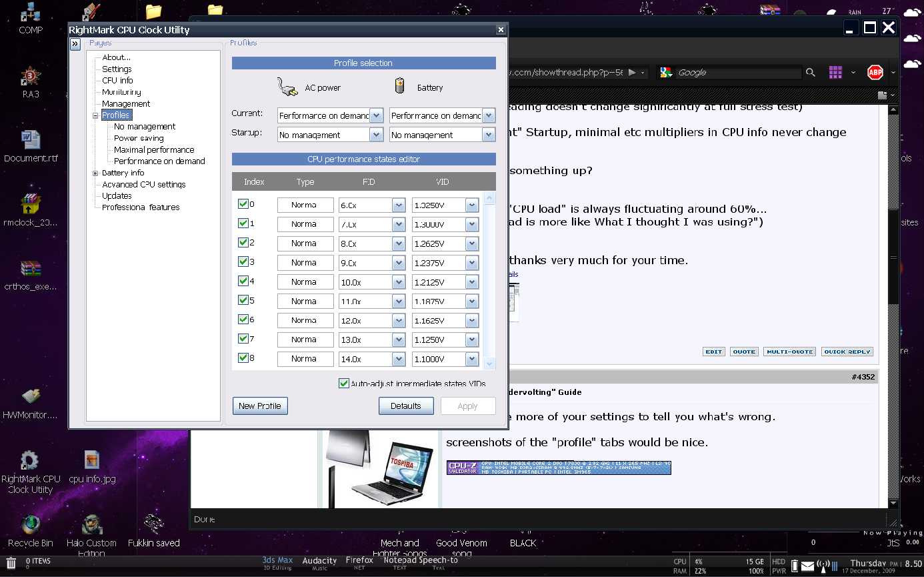Click the wireless signal icon in system tray

[x=822, y=566]
